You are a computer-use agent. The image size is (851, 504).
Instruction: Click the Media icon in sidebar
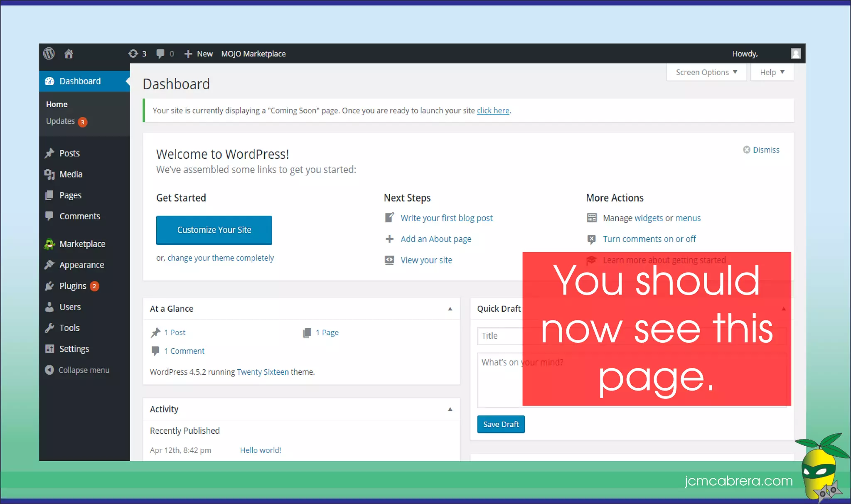point(49,175)
